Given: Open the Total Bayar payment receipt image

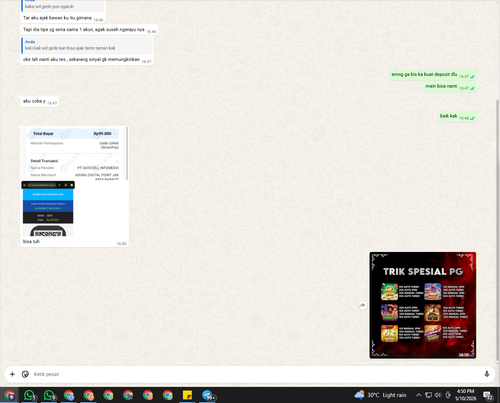Looking at the screenshot, I should [x=75, y=154].
